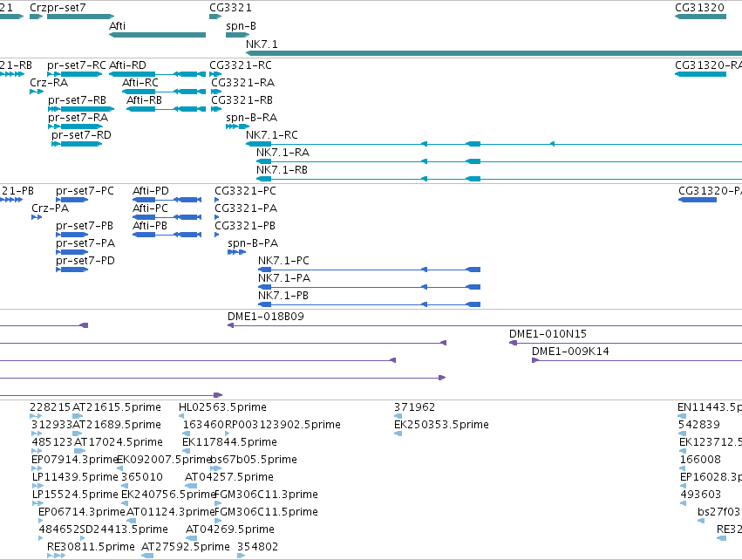Image resolution: width=742 pixels, height=560 pixels.
Task: Select the AT27592.5prime EST label
Action: 186,548
